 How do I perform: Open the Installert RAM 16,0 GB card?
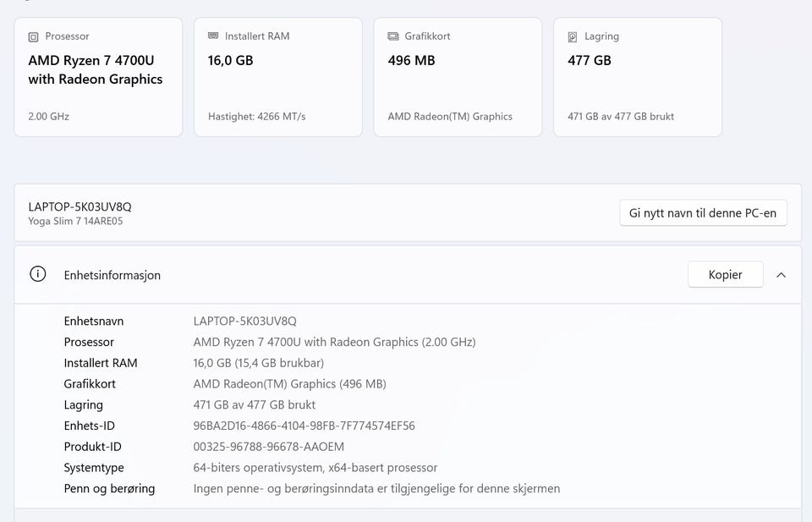click(x=278, y=77)
